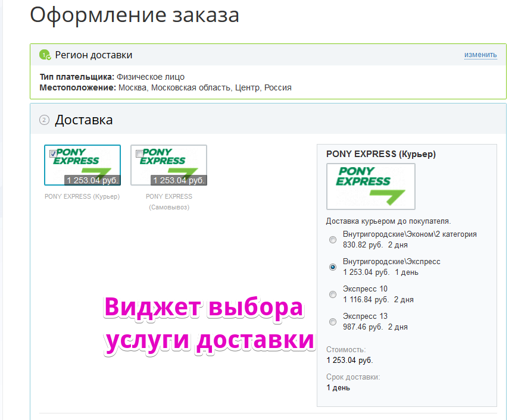Image resolution: width=515 pixels, height=420 pixels.
Task: Click the PONY EXPRESS (Курьер) logo tile
Action: 82,165
